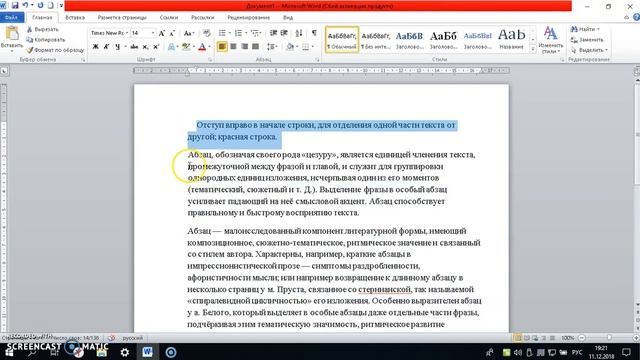
Task: Open the change case (Aa) dropdown
Action: 188,33
